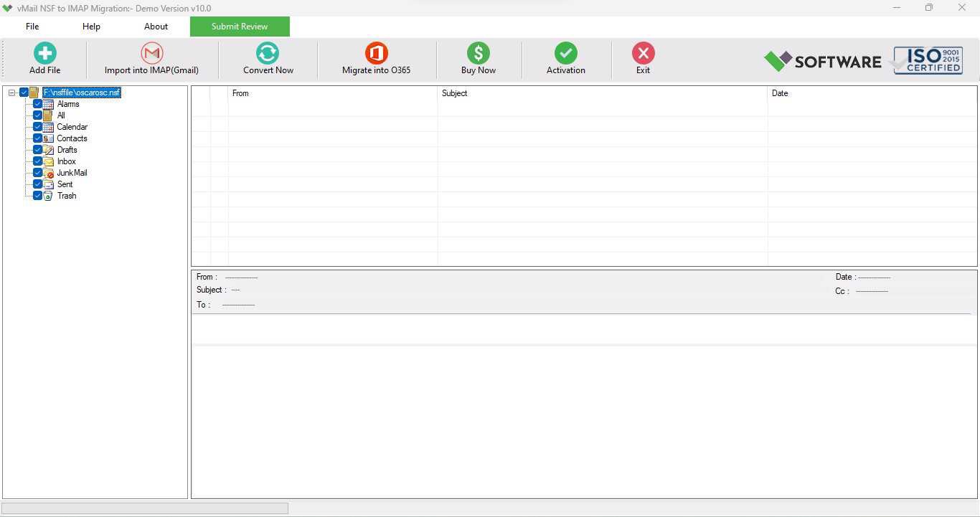This screenshot has height=517, width=980.
Task: Click the Alarms folder icon
Action: [48, 104]
